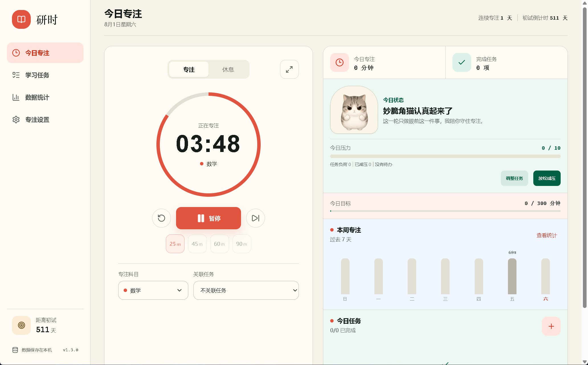The height and width of the screenshot is (365, 588).
Task: Click the Friday 五 bar showing 60m
Action: [512, 276]
